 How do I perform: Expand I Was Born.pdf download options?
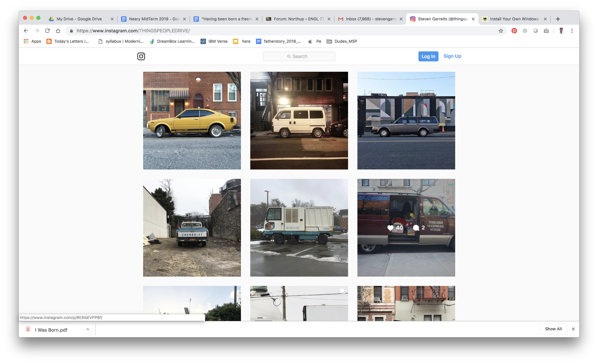[x=88, y=329]
